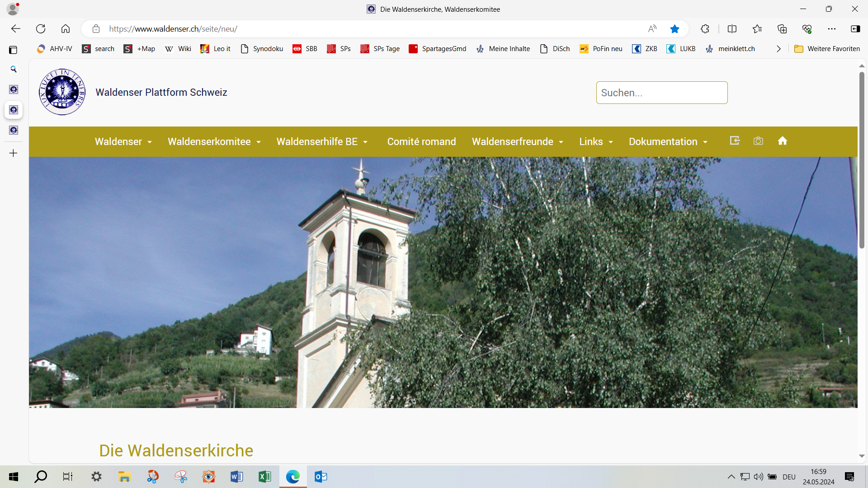868x488 pixels.
Task: Click the login icon in navbar
Action: (735, 141)
